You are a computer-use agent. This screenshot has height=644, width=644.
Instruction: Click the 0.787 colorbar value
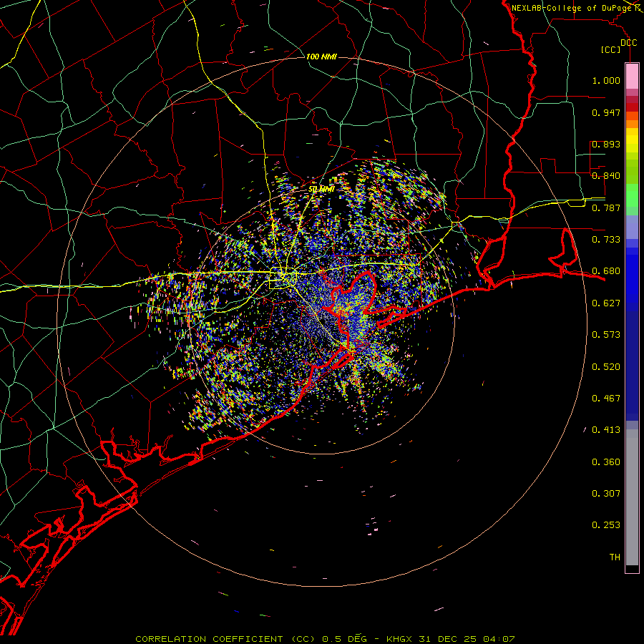coord(606,208)
